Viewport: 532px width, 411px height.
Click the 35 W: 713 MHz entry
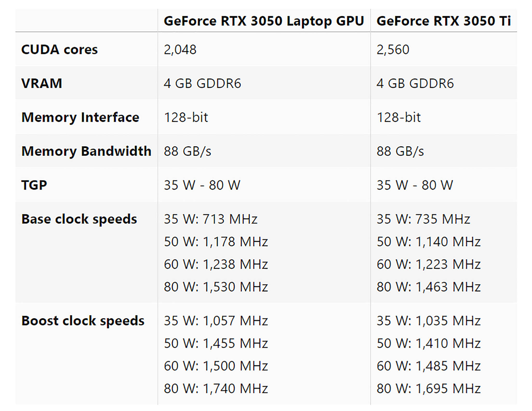pyautogui.click(x=211, y=219)
